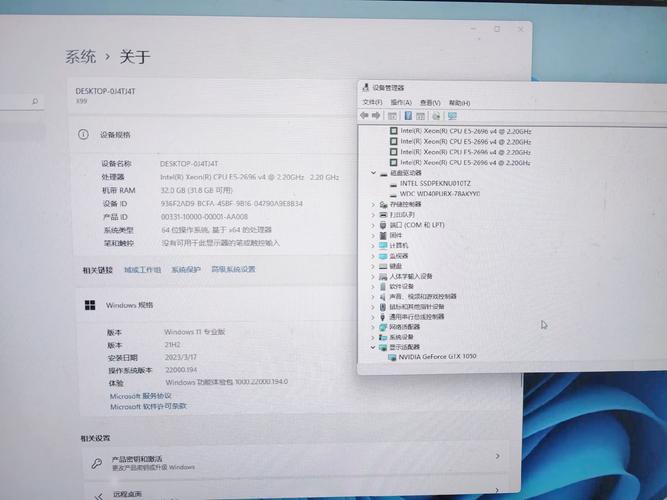Image resolution: width=667 pixels, height=500 pixels.
Task: Click the Settings search magnifier icon
Action: pyautogui.click(x=35, y=101)
